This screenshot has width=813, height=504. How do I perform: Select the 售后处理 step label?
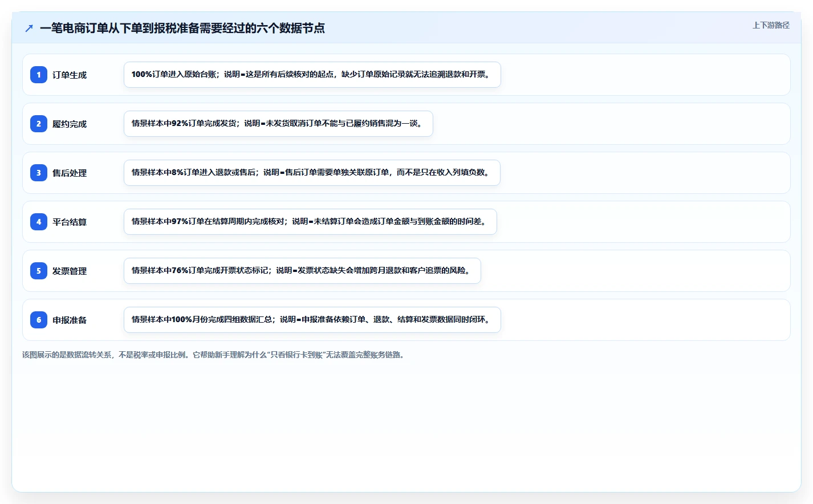[70, 173]
